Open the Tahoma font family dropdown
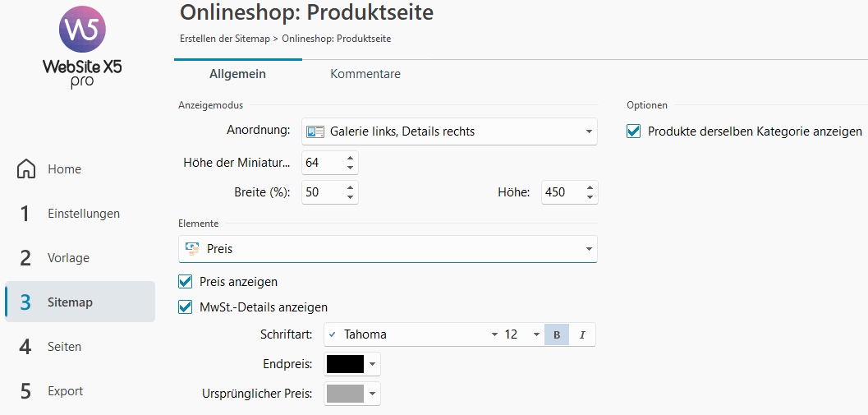 click(x=494, y=334)
